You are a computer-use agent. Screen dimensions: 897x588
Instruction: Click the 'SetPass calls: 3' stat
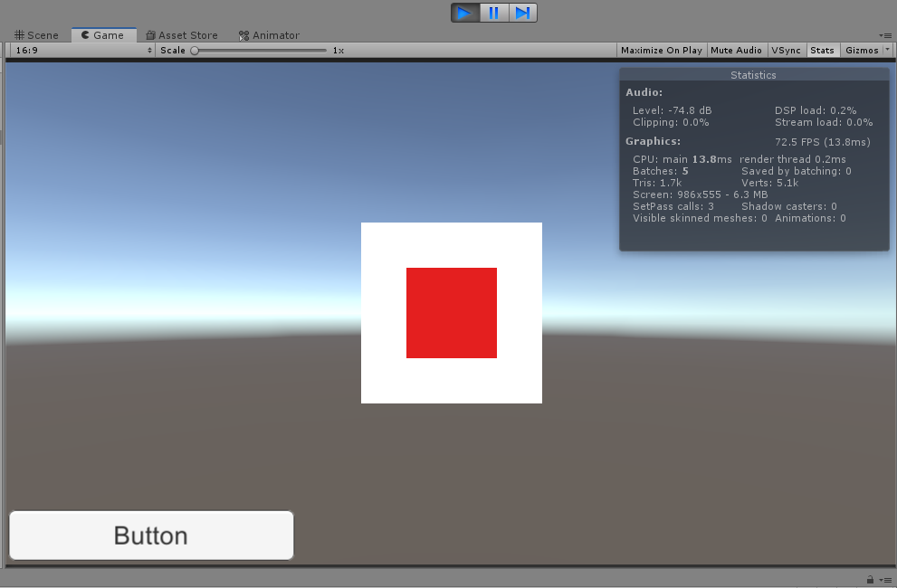673,206
